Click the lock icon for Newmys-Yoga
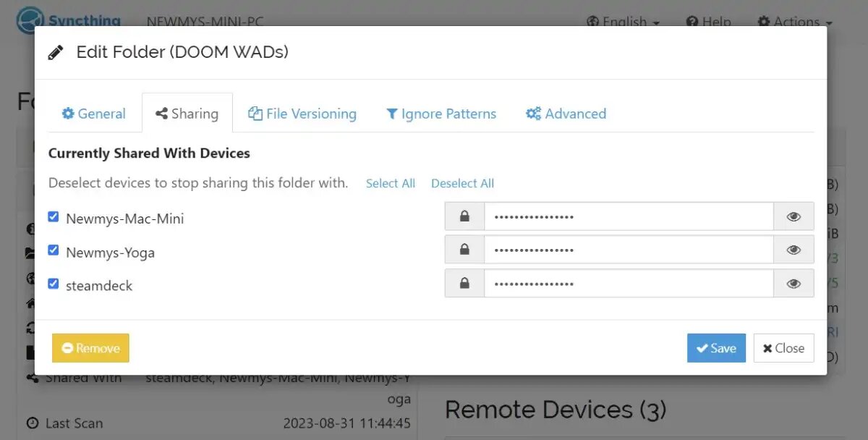 pyautogui.click(x=464, y=250)
